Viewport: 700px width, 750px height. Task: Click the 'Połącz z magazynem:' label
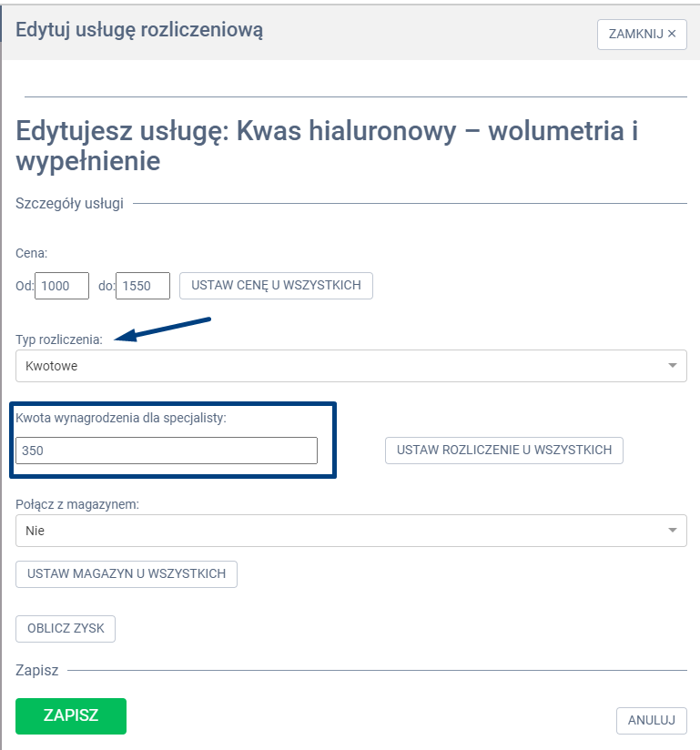point(77,504)
